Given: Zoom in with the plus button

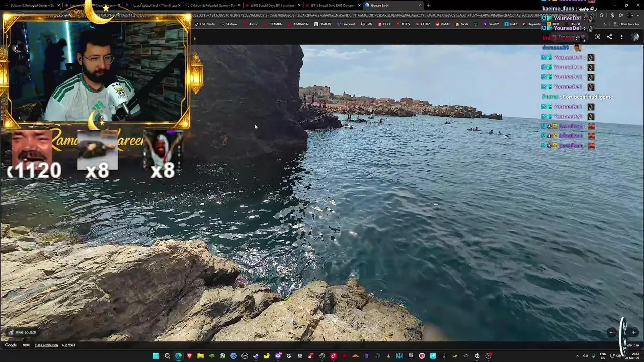Looking at the screenshot, I should [633, 332].
